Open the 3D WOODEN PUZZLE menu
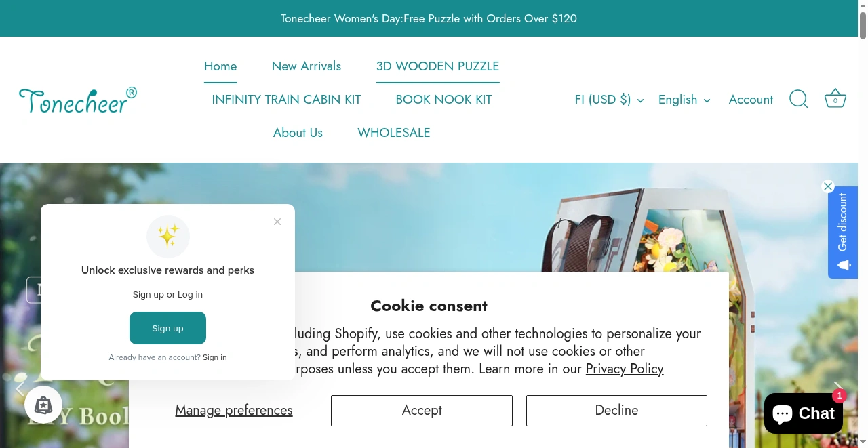Viewport: 868px width, 448px height. [437, 66]
